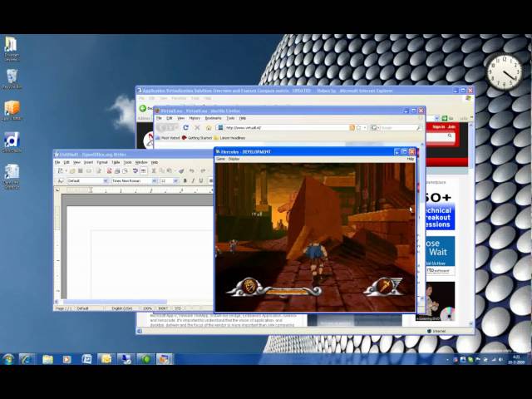Click Italic button in Writer toolbar
The image size is (532, 399).
click(x=193, y=181)
